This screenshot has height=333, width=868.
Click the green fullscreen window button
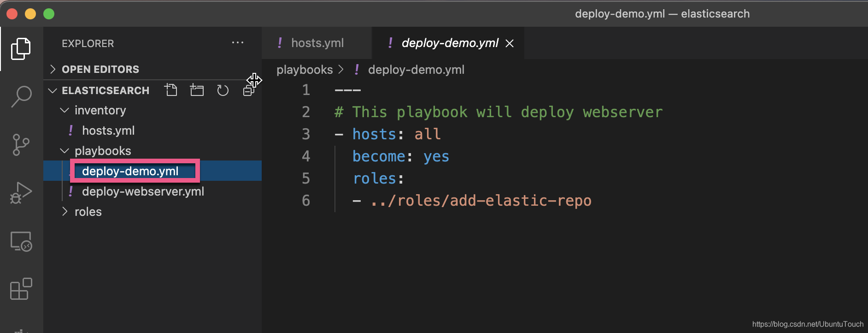[x=49, y=14]
